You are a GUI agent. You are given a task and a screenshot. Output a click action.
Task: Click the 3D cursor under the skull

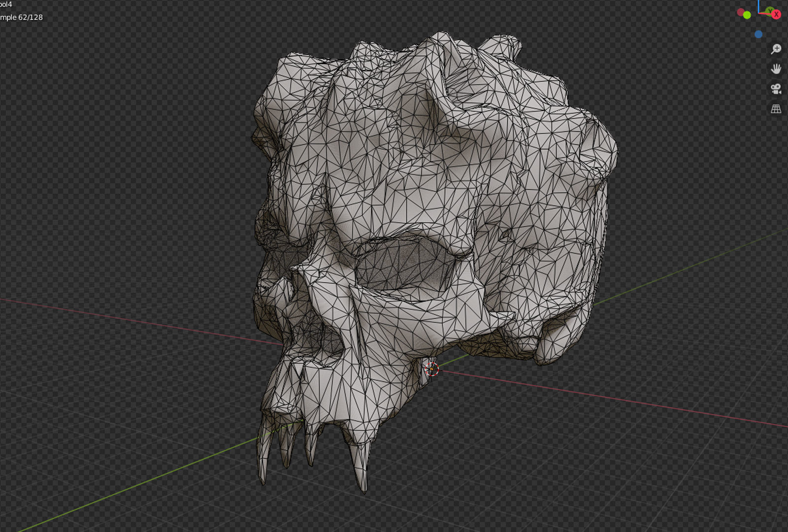(432, 369)
